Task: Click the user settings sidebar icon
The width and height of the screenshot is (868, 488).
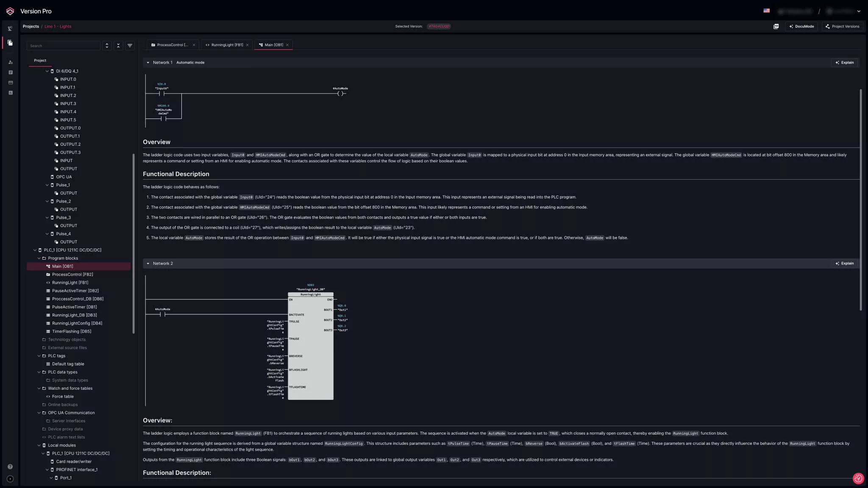Action: point(11,62)
